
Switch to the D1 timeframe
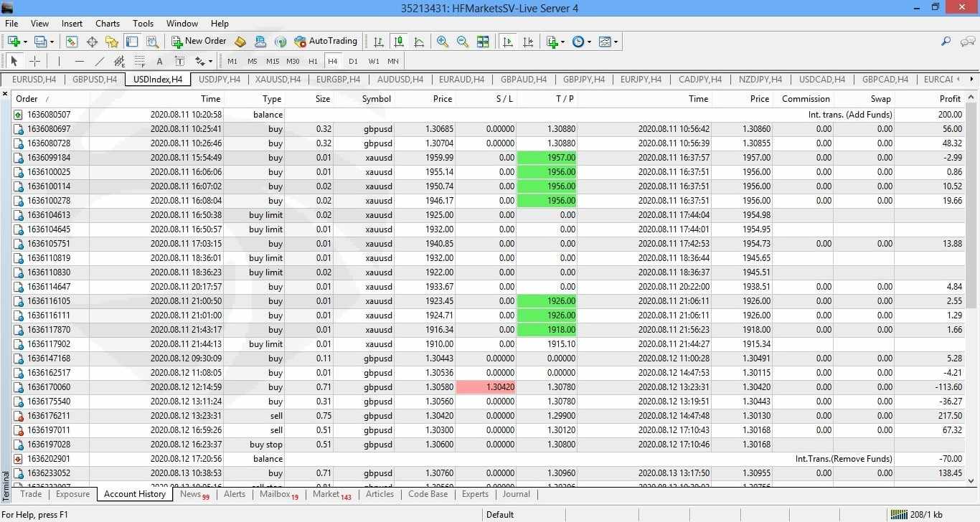point(353,61)
